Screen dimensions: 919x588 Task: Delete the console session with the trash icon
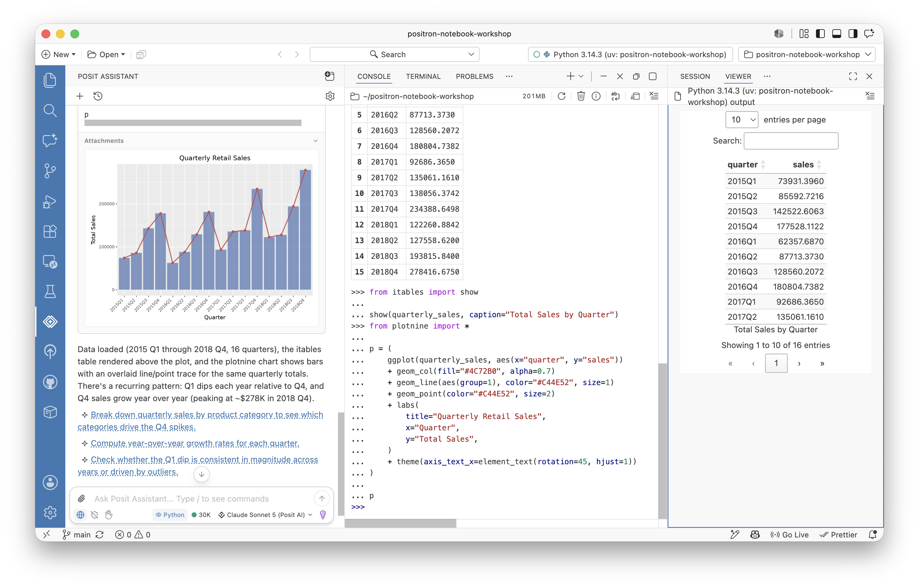pyautogui.click(x=581, y=96)
